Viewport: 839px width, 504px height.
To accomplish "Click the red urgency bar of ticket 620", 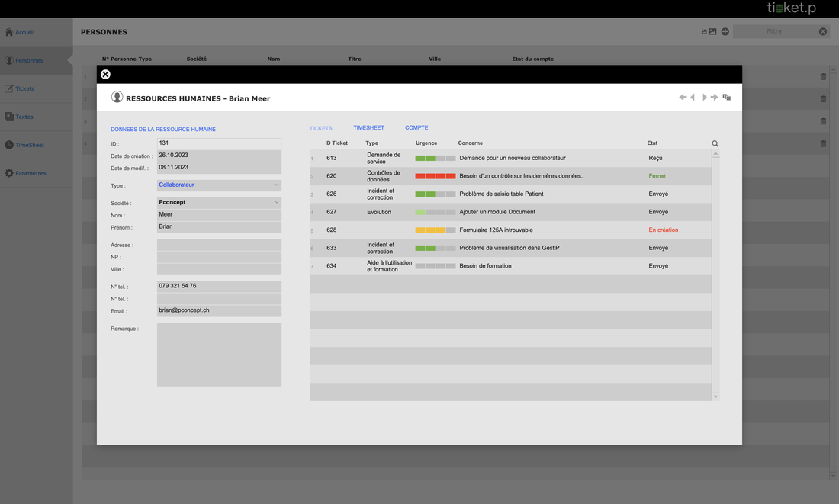I will click(x=435, y=176).
